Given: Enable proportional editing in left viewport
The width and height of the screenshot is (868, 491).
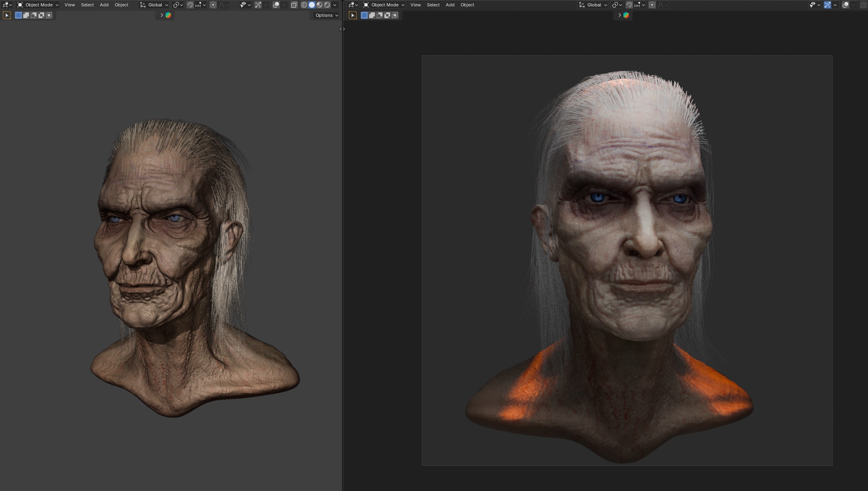Looking at the screenshot, I should 213,5.
